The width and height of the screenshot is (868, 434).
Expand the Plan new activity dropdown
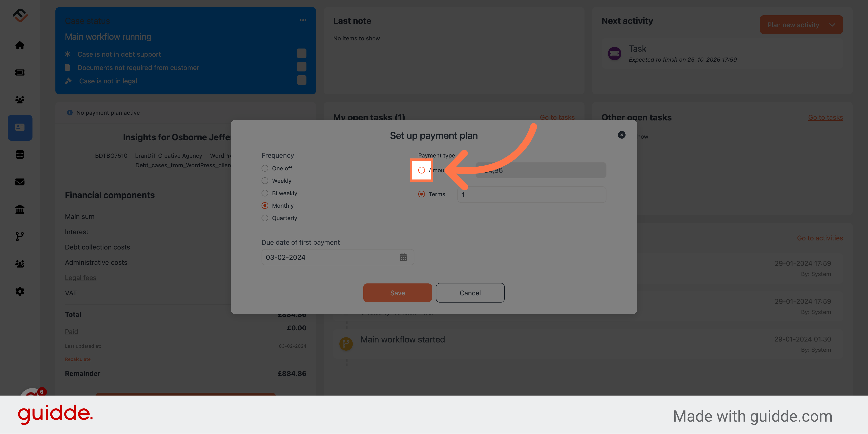tap(833, 24)
